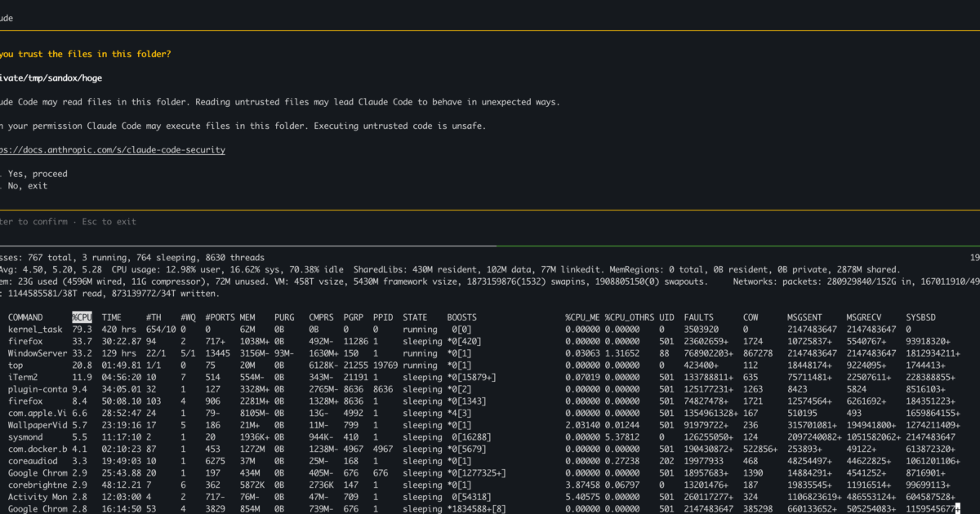
Task: Click the STATE column header
Action: tap(416, 317)
